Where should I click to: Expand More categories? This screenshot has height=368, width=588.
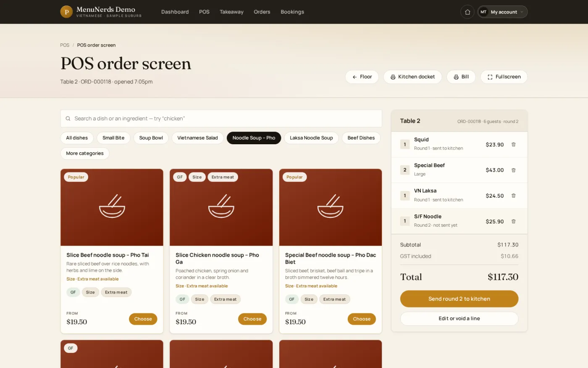point(85,154)
